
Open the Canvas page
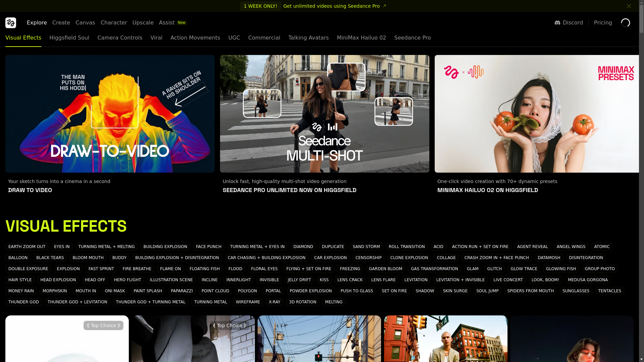(x=85, y=23)
